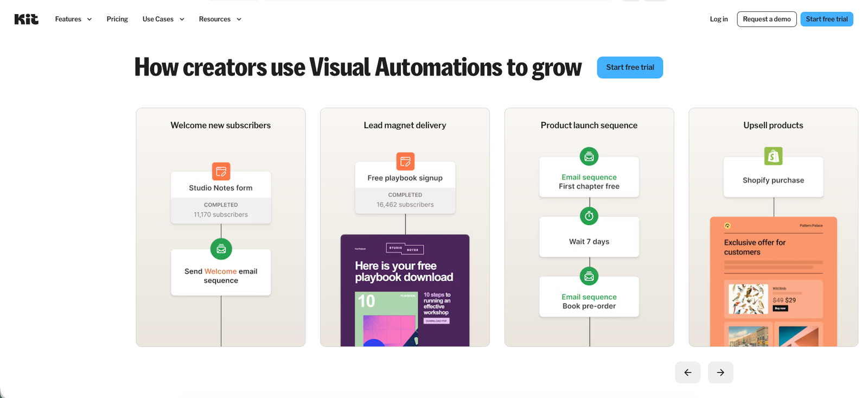
Task: Click the green email icon above Book pre-order
Action: coord(589,276)
